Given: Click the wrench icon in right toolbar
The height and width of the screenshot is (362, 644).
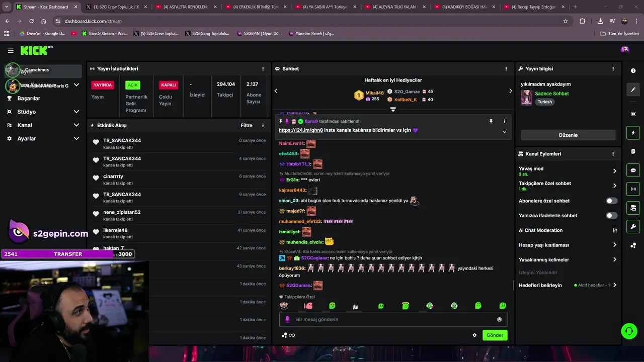Looking at the screenshot, I should pos(633,226).
